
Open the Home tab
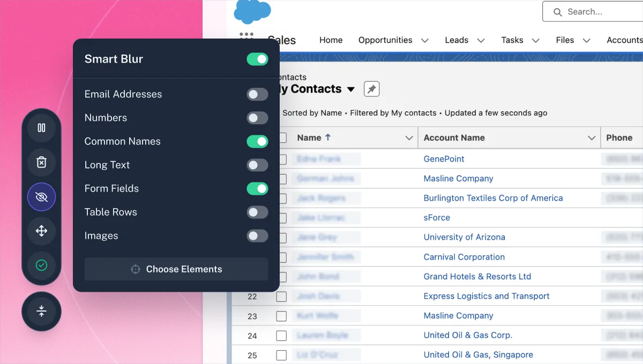[331, 40]
